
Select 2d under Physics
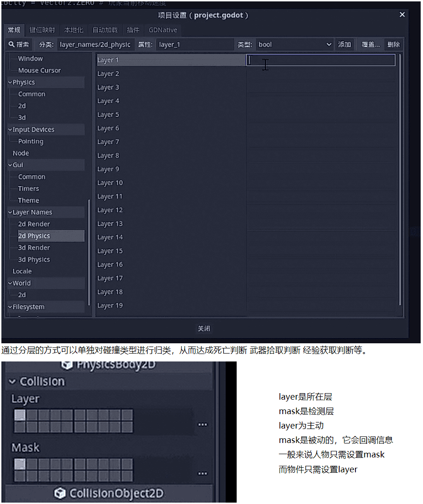pyautogui.click(x=22, y=106)
